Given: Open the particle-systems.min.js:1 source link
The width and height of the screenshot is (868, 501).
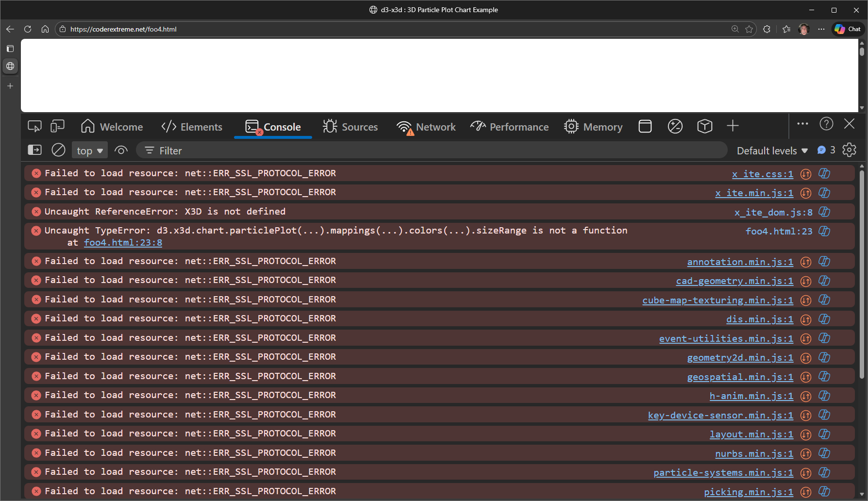Looking at the screenshot, I should point(723,473).
